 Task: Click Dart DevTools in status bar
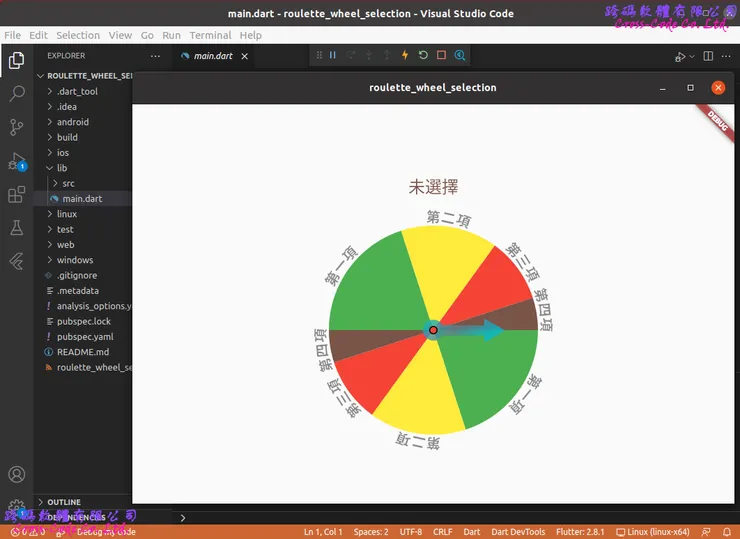pyautogui.click(x=518, y=532)
